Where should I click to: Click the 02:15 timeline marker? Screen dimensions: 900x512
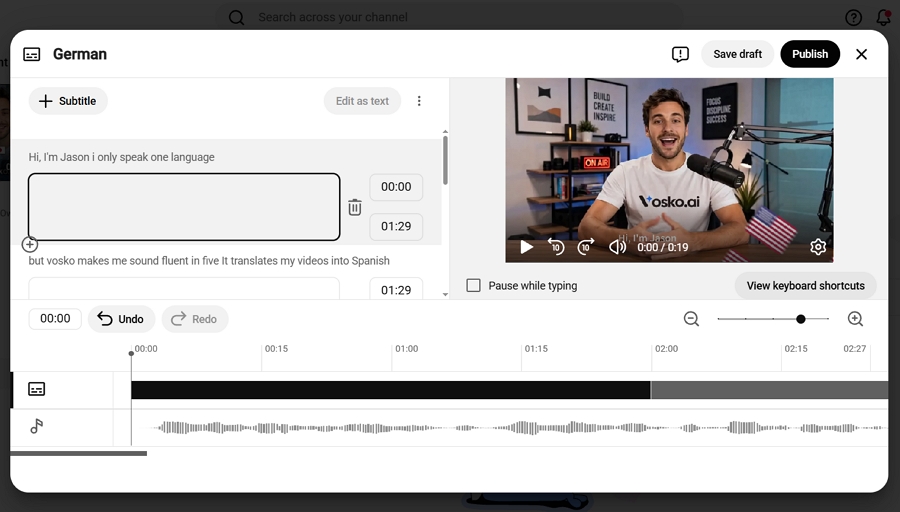796,349
